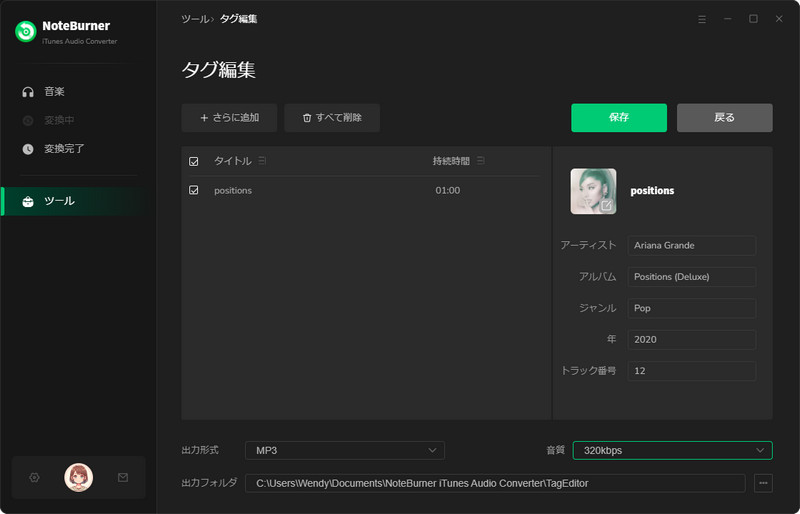
Task: Maximize the NoteBurner window
Action: [753, 19]
